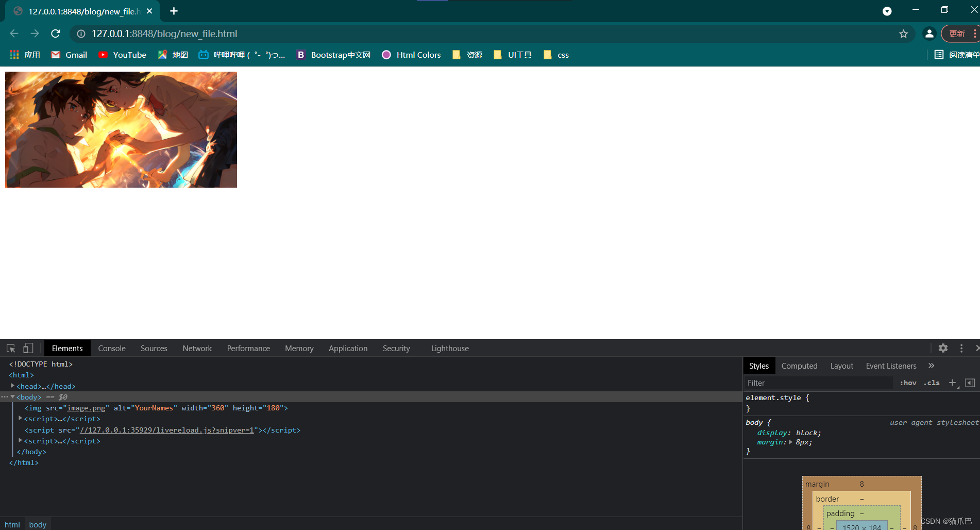Open the UI工具 bookmarks folder
Screen dimensions: 980x530
coord(513,55)
